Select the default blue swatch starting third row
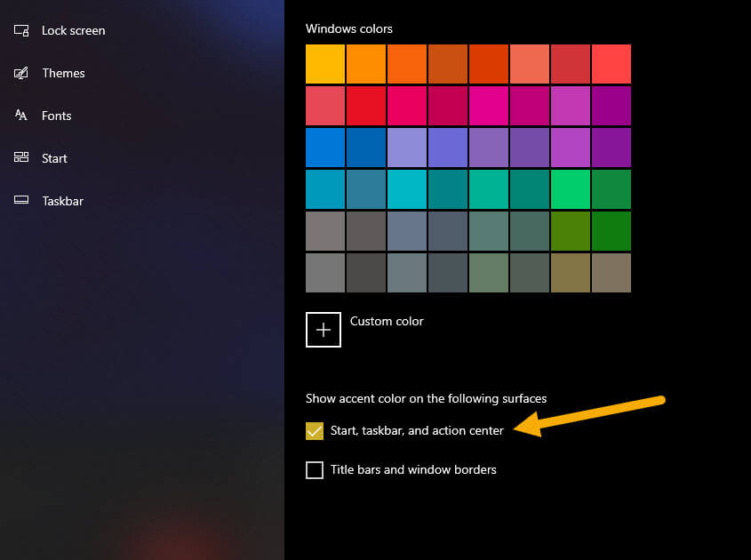Viewport: 751px width, 560px height. [325, 148]
